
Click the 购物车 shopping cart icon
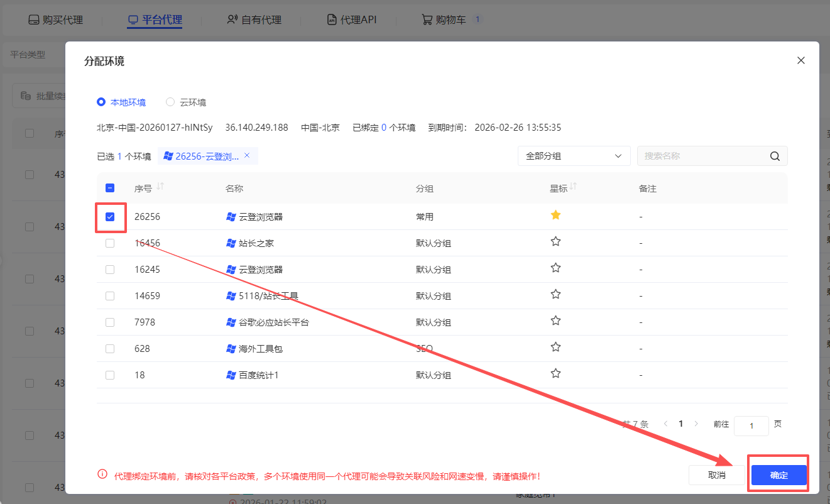click(x=428, y=19)
